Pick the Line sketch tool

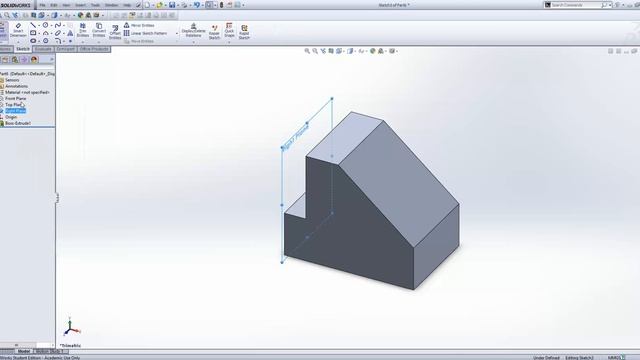[x=33, y=25]
